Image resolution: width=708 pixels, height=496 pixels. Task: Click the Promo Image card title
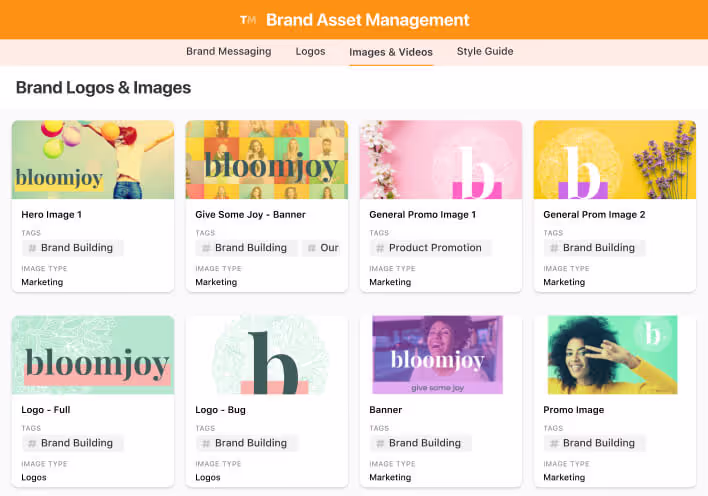[x=574, y=410]
